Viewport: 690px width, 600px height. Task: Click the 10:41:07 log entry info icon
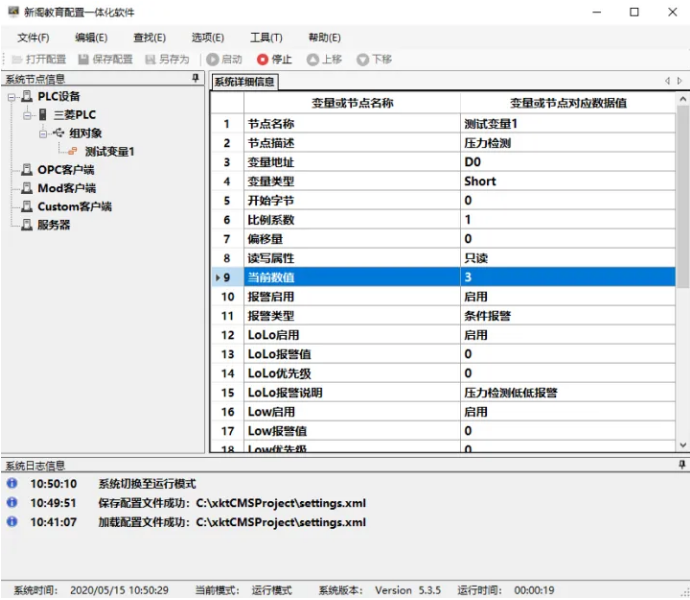coord(12,522)
